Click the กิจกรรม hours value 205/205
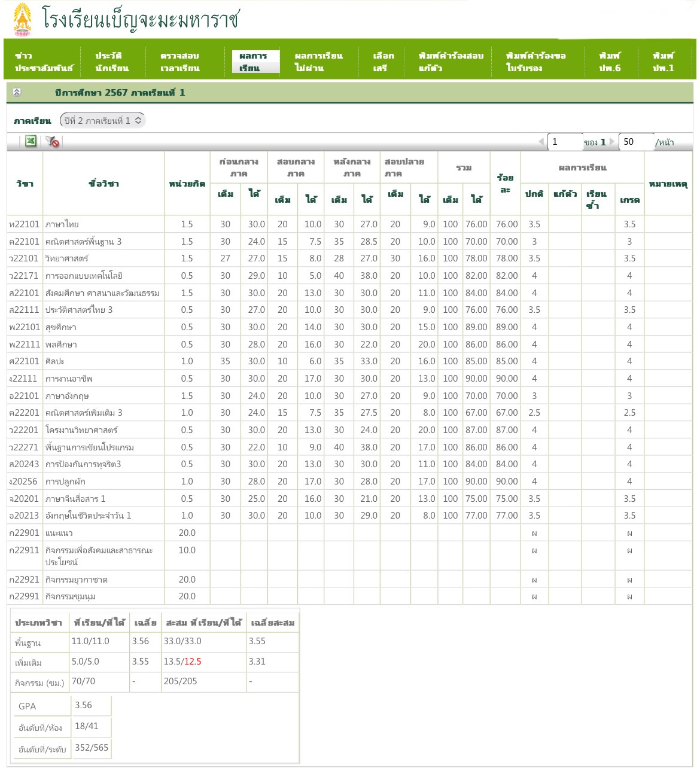 (x=180, y=681)
